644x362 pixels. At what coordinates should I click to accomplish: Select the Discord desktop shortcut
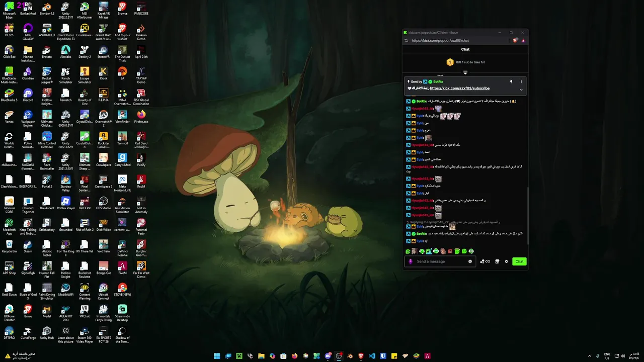coord(28,96)
